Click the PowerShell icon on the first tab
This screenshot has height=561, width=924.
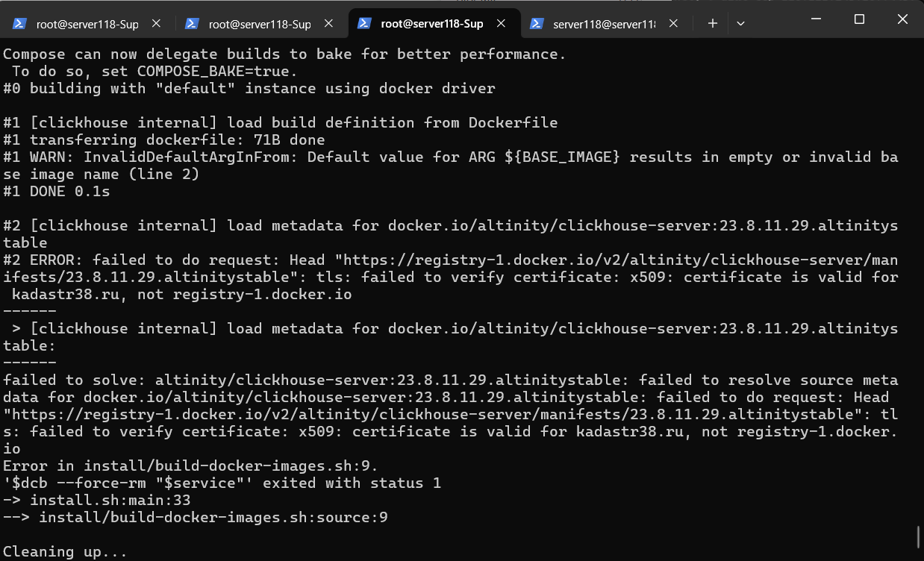pos(19,24)
